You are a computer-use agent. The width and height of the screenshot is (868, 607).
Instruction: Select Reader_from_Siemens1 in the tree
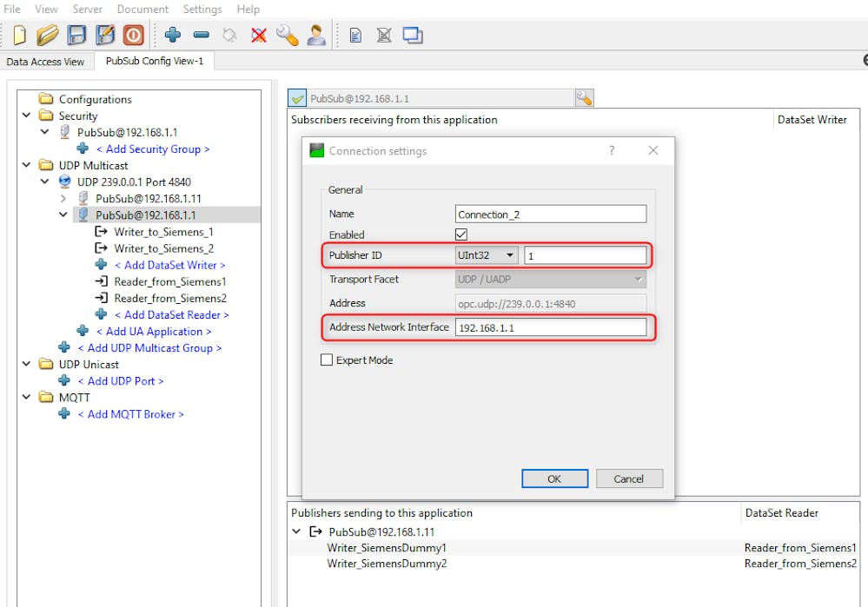pyautogui.click(x=170, y=281)
